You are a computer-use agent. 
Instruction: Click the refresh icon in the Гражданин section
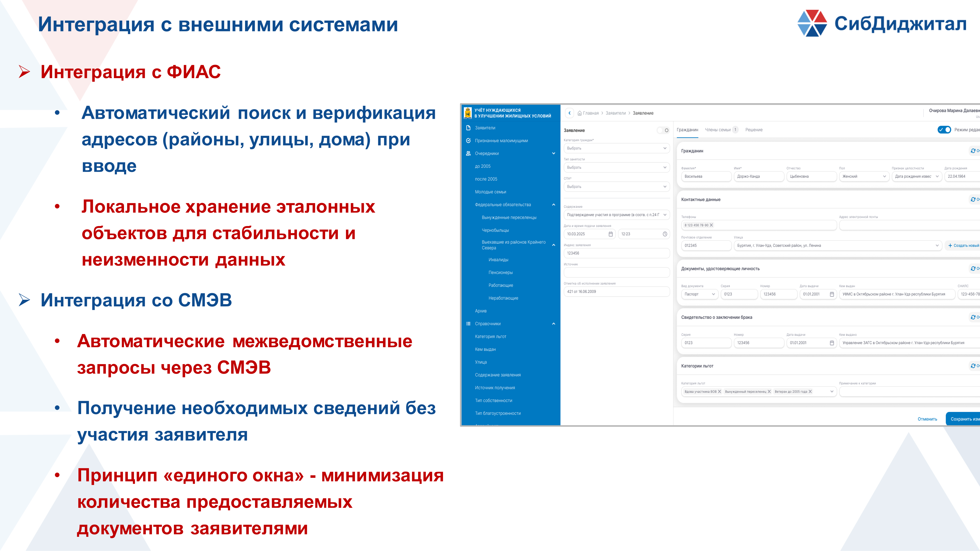(973, 151)
